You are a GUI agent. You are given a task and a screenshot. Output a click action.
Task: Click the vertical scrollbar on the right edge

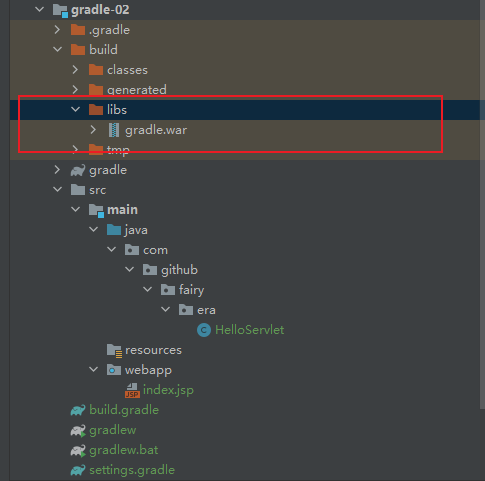click(482, 253)
